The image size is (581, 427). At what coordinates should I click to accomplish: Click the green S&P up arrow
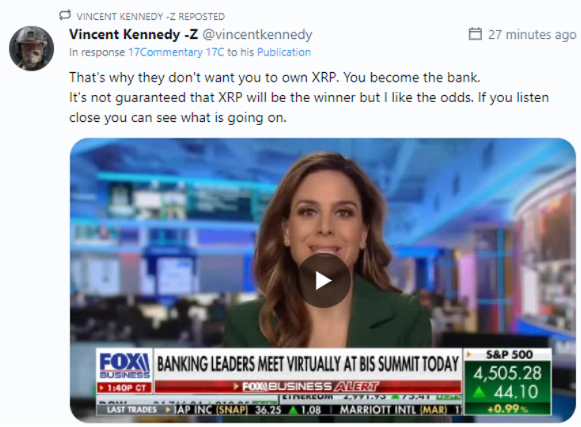click(x=479, y=393)
